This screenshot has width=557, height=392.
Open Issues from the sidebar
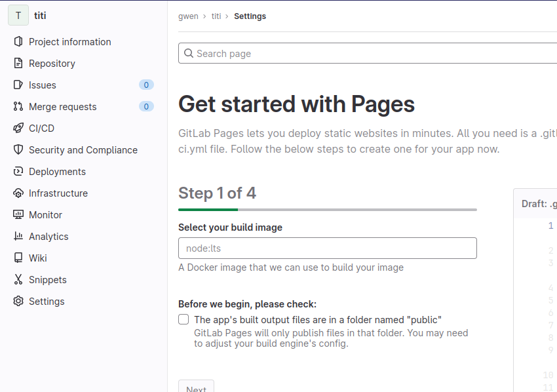(43, 85)
